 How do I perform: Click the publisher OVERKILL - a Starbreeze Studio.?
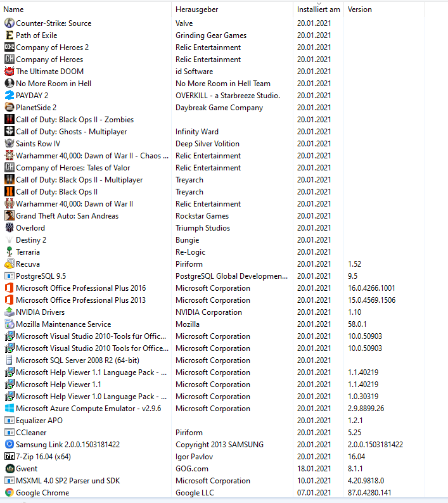point(227,95)
